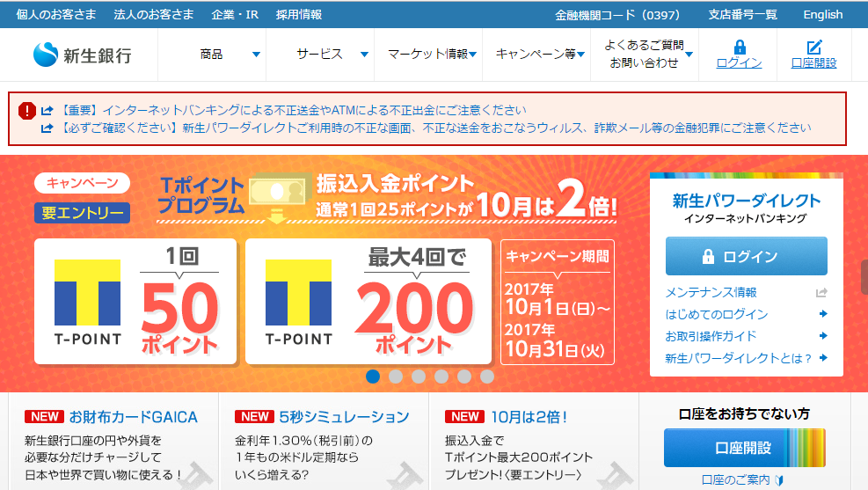
Task: Open 企業・IR top tab
Action: click(x=235, y=14)
